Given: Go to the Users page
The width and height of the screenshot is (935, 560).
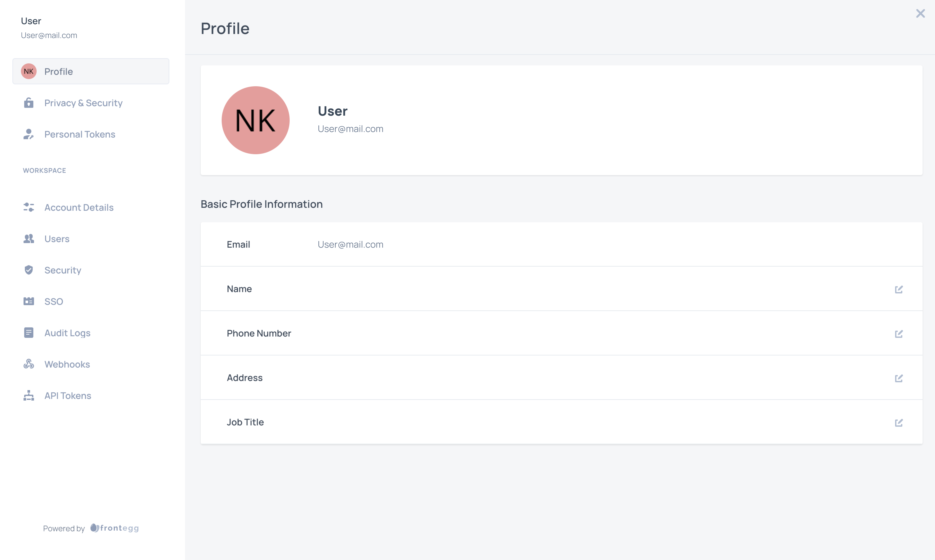Looking at the screenshot, I should pyautogui.click(x=57, y=239).
